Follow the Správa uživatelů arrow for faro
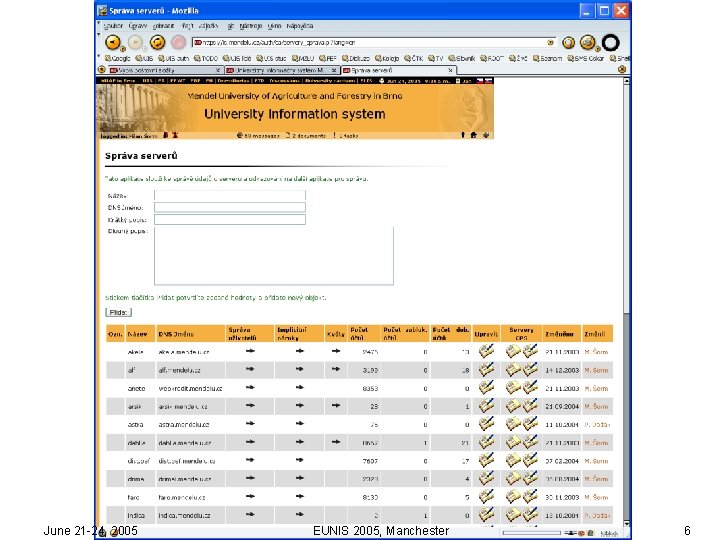This screenshot has width=720, height=540. (x=250, y=496)
